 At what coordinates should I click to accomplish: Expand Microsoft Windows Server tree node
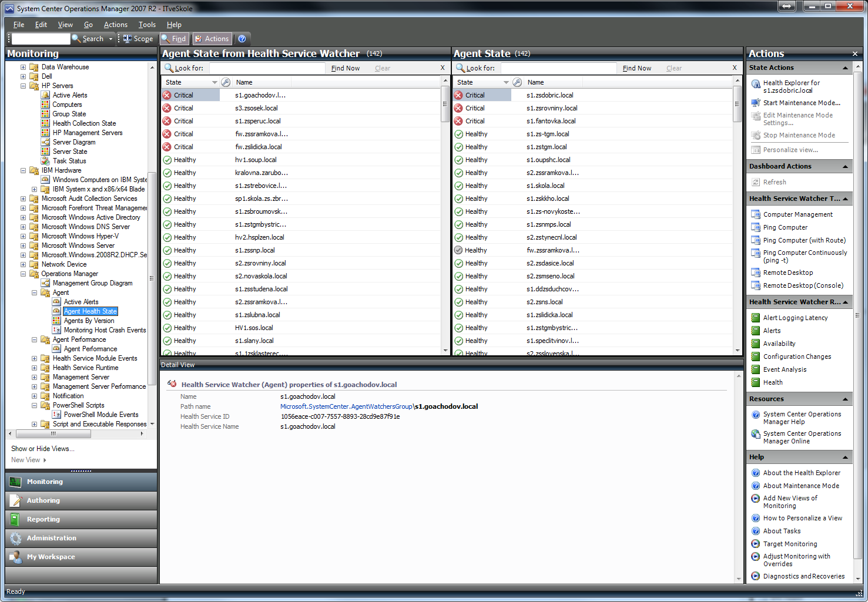[x=24, y=245]
